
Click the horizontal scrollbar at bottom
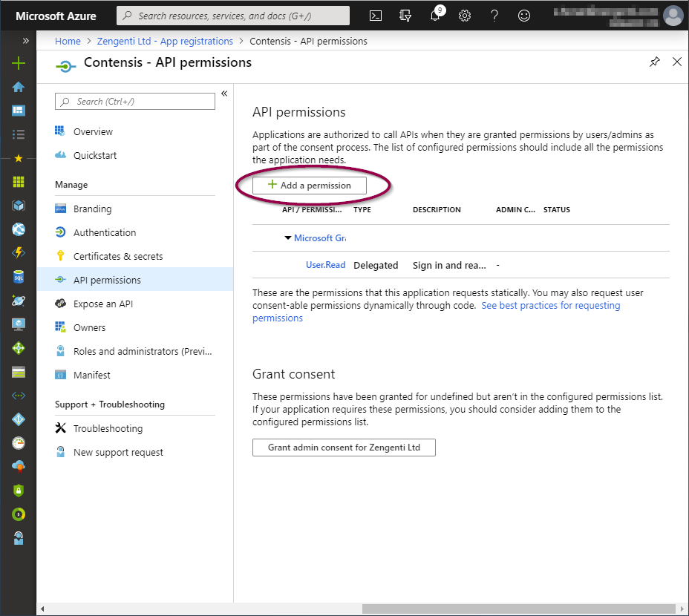coord(518,609)
